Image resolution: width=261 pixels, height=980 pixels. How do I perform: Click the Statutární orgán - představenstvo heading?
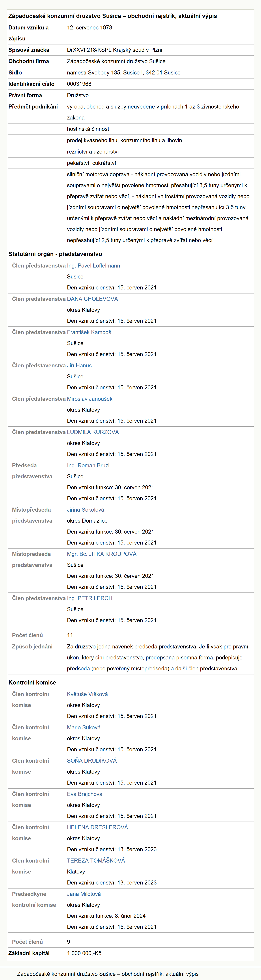click(x=55, y=254)
